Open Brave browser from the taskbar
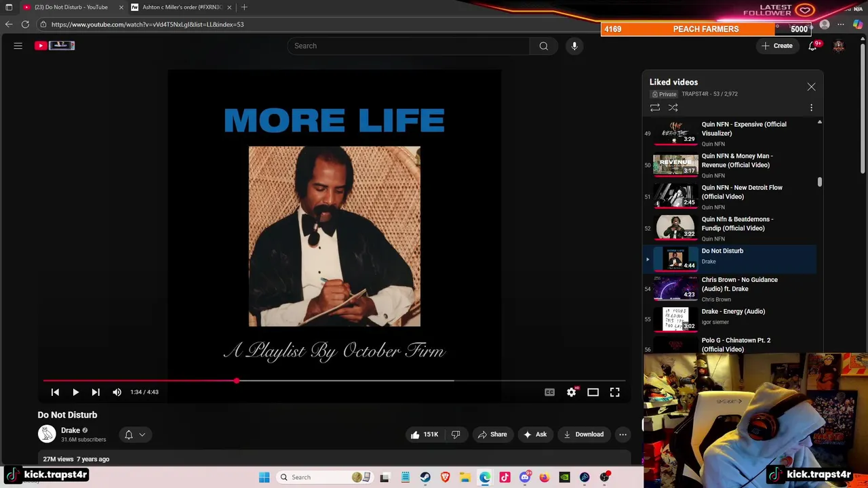The height and width of the screenshot is (488, 868). 445,477
